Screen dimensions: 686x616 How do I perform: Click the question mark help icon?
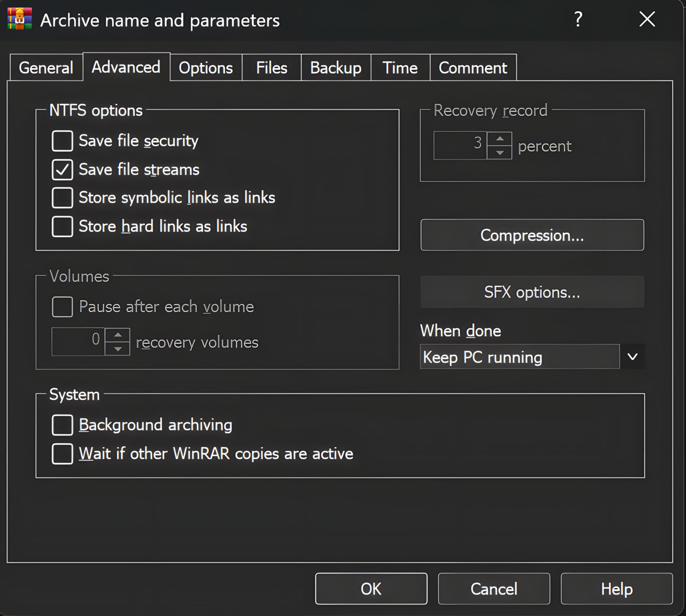click(578, 19)
